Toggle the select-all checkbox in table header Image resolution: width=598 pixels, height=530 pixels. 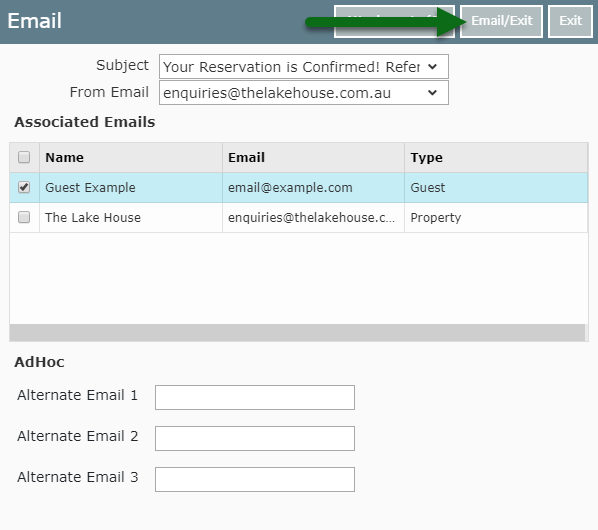click(x=24, y=157)
